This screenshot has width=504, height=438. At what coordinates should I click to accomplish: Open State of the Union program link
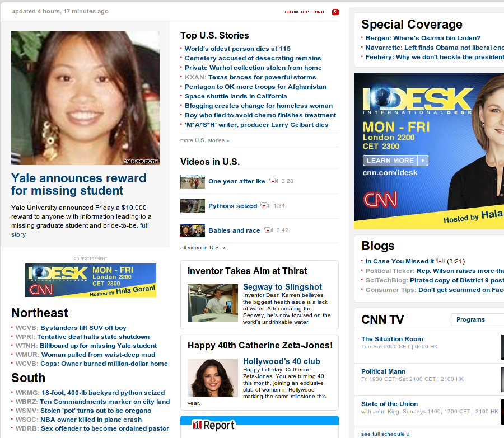click(x=390, y=404)
